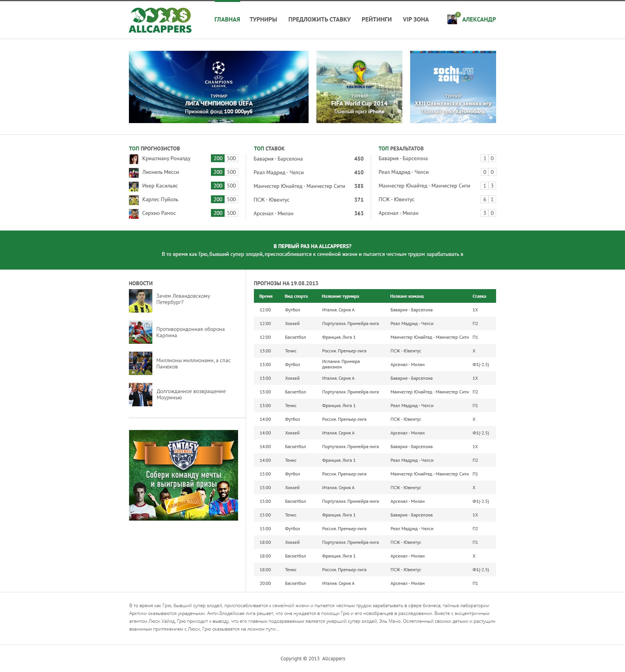Open top bet Бавария - Барселона 450
The height and width of the screenshot is (672, 625).
[309, 159]
